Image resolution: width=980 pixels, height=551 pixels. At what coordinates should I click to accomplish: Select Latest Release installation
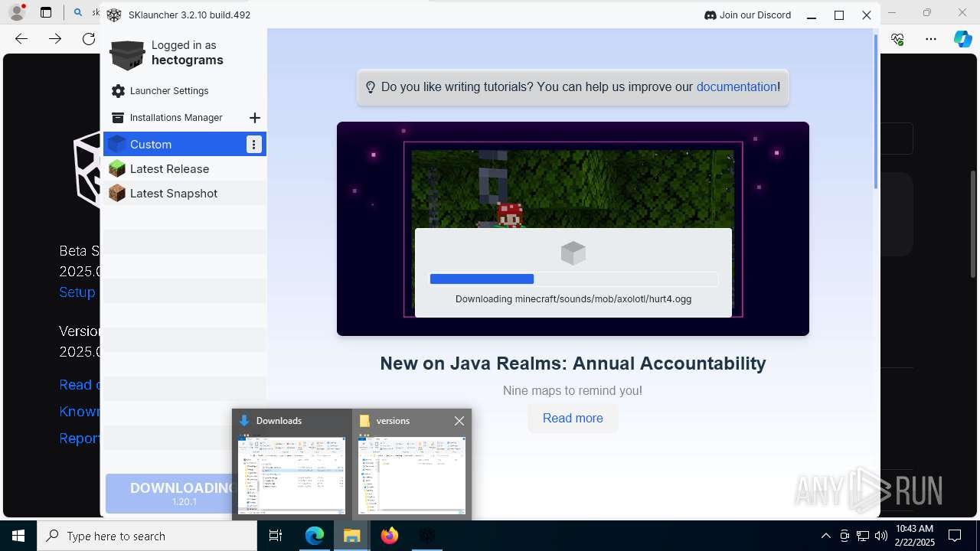(185, 169)
